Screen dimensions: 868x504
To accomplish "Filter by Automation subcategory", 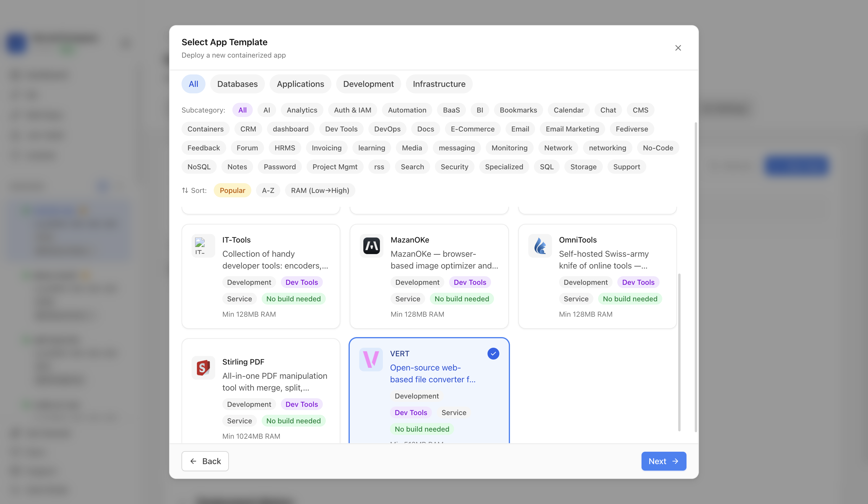I will [x=407, y=110].
